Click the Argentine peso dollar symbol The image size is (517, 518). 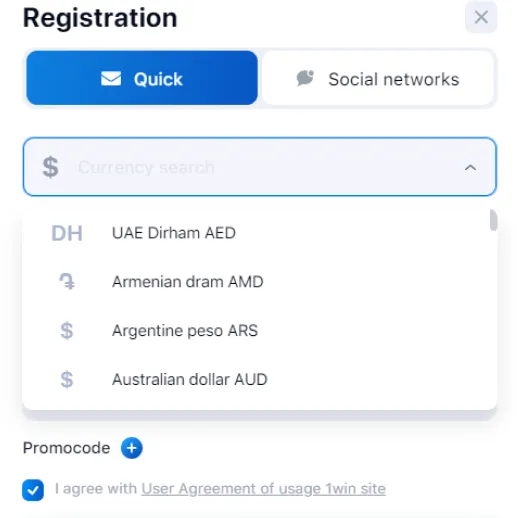tap(67, 330)
